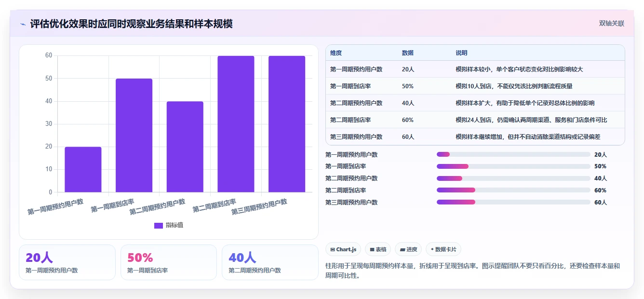
Task: Click the 20人 progress bar for 第一周期预约用户数
Action: (513, 154)
